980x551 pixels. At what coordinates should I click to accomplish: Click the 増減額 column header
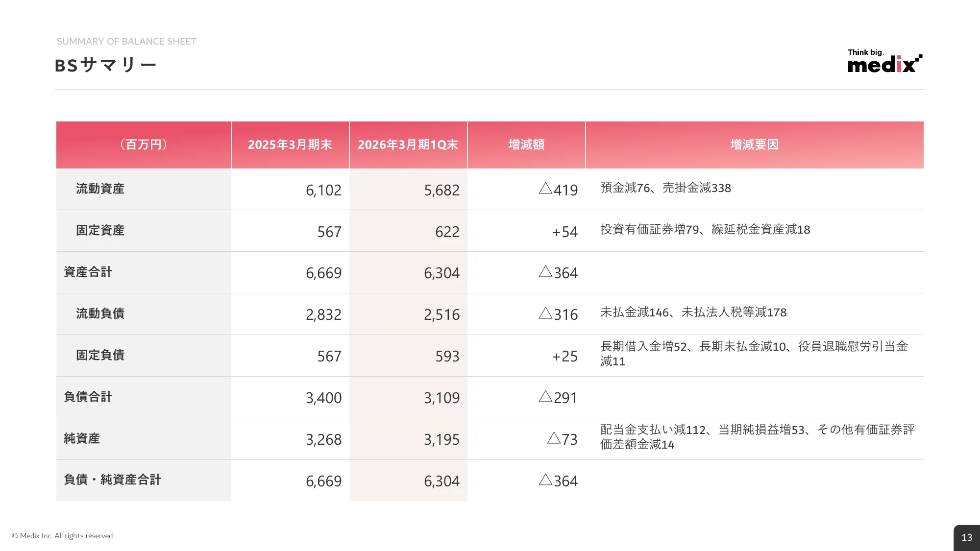(526, 145)
